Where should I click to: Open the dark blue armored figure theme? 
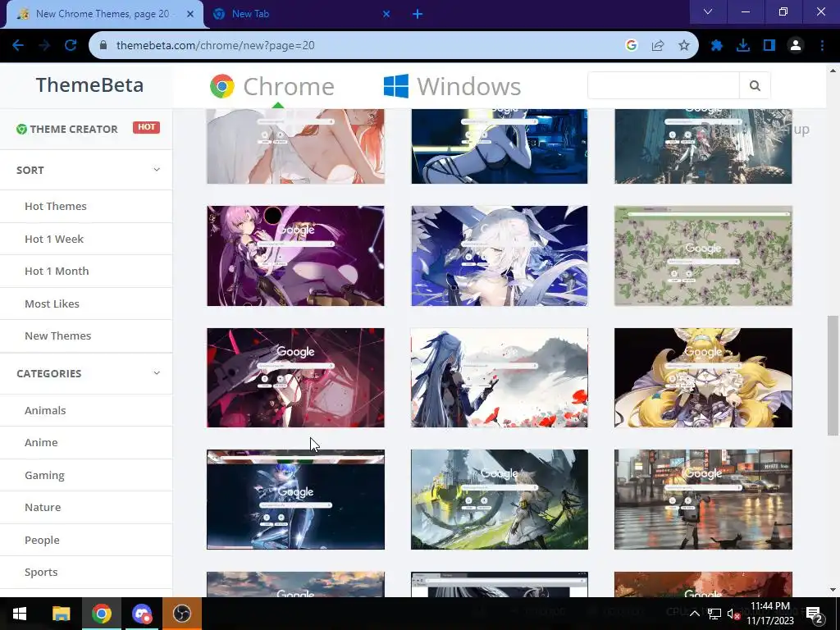coord(295,500)
